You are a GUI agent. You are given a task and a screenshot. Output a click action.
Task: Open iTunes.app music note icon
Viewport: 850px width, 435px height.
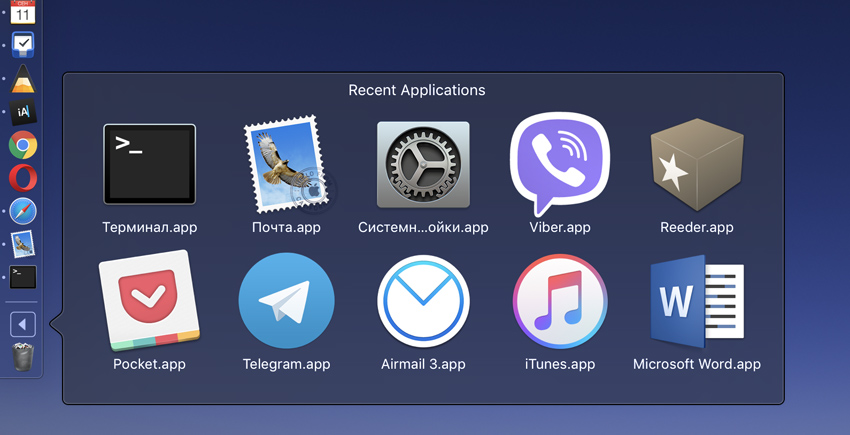point(560,300)
